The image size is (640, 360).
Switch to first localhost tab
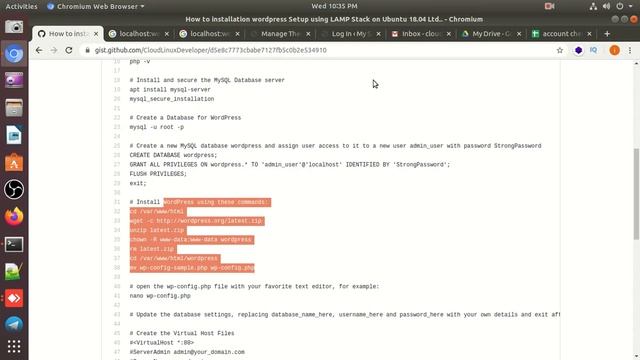point(138,34)
